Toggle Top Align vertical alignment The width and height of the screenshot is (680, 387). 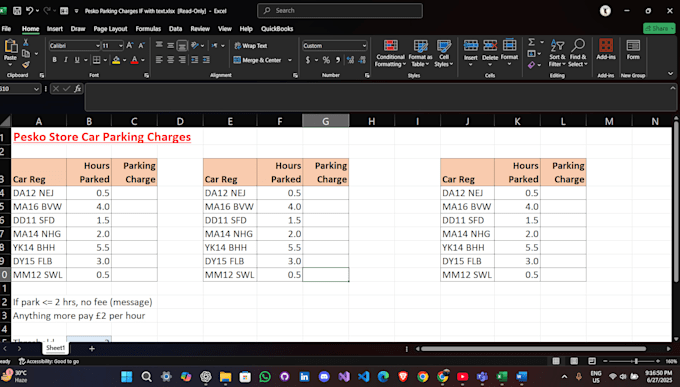(159, 46)
